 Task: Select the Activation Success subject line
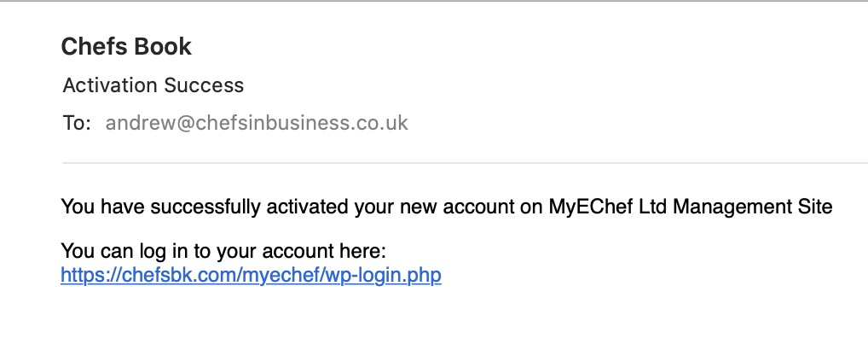tap(153, 85)
